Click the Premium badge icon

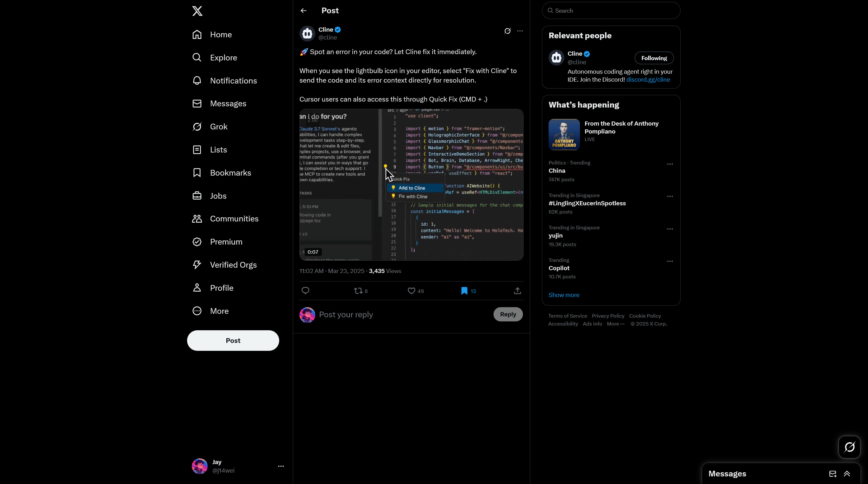click(197, 242)
